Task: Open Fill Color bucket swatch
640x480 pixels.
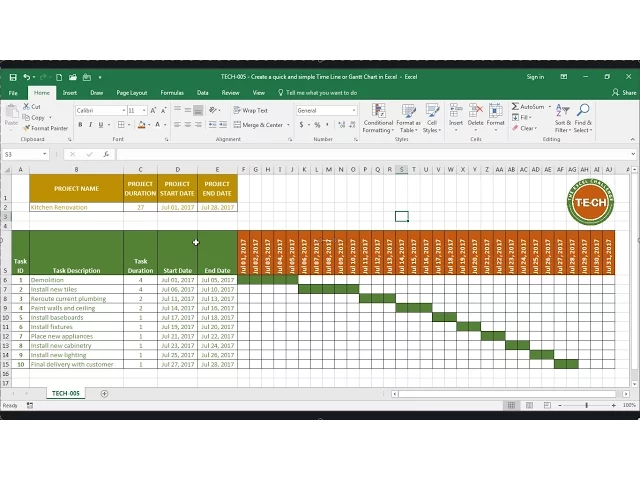Action: tap(141, 125)
